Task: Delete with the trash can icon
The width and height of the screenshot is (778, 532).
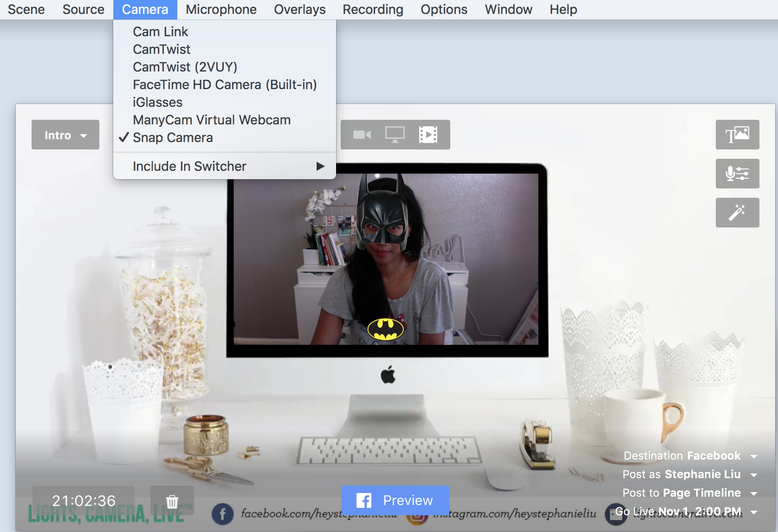Action: [172, 500]
